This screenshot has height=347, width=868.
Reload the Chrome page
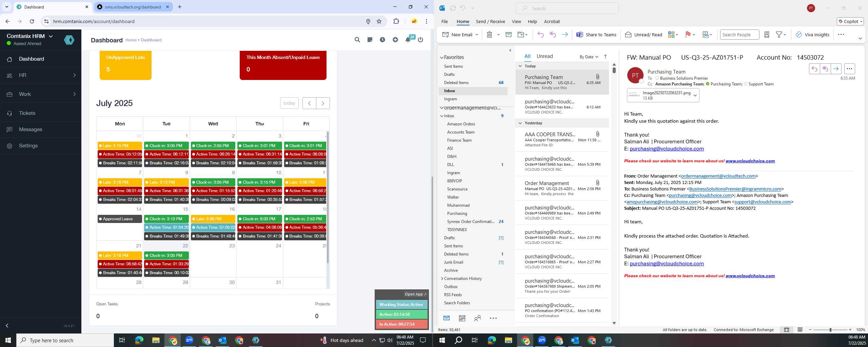tap(32, 21)
